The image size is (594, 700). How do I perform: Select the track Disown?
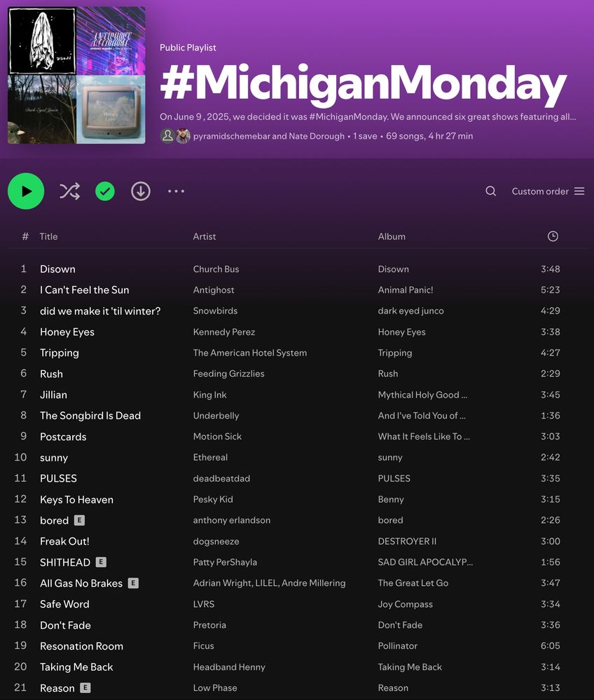point(57,269)
